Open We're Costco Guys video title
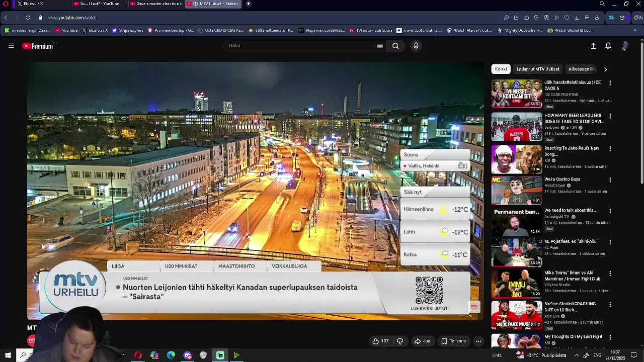The image size is (644, 362). coord(562,179)
